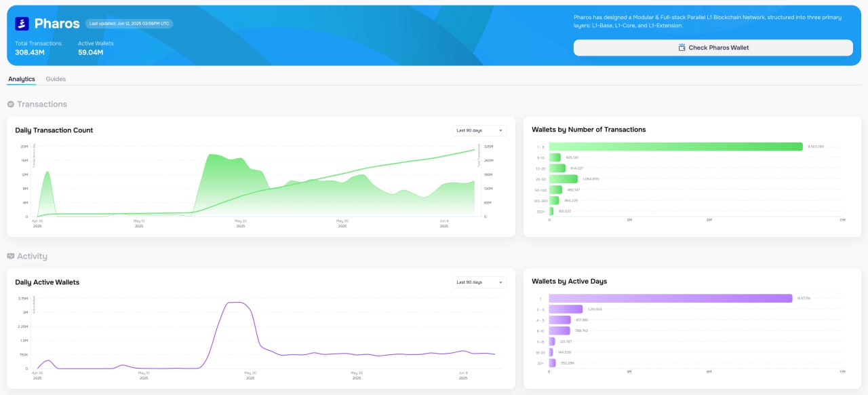Screen dimensions: 868x395
Task: Click the Activity section heading
Action: coord(32,257)
